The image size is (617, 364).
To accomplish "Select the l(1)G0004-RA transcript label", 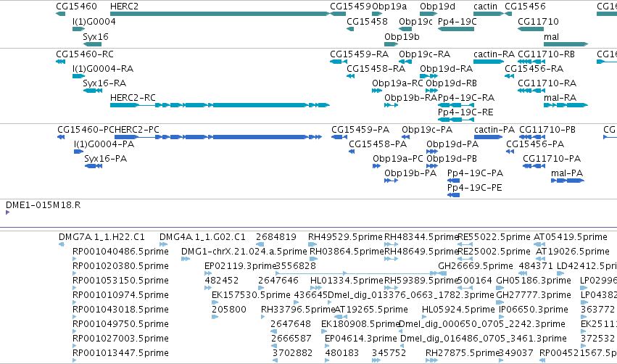I will tap(103, 68).
